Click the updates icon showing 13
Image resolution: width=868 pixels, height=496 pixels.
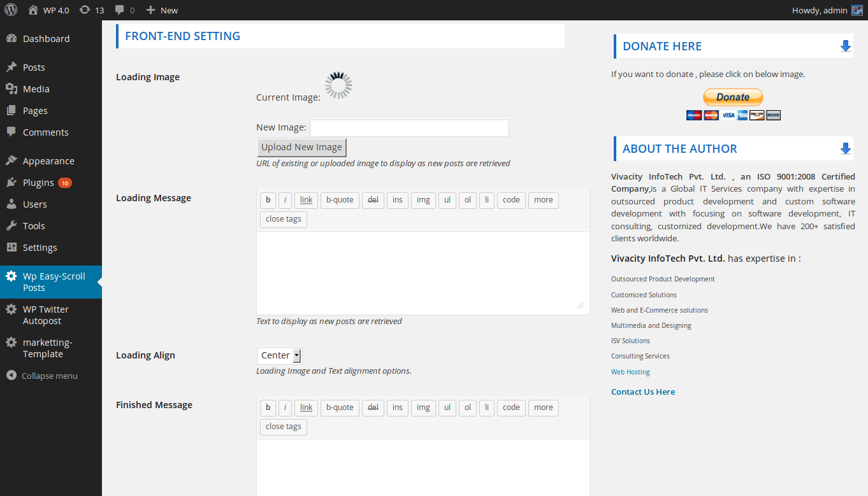(85, 10)
